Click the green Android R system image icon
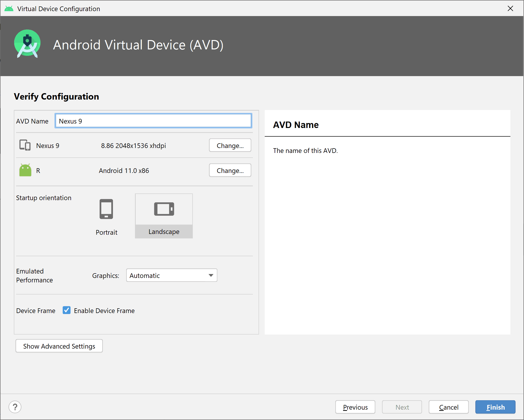Viewport: 524px width, 420px height. (x=25, y=170)
